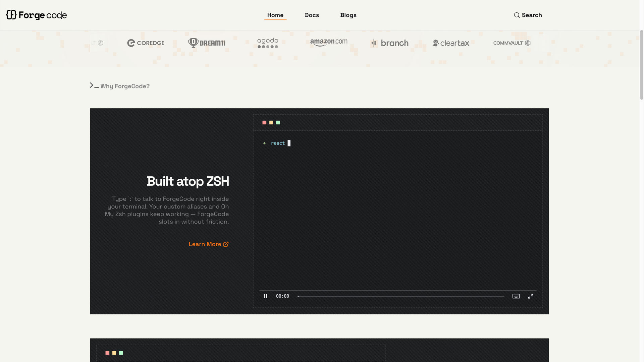Click the branch company logo
The image size is (644, 362).
pos(390,43)
